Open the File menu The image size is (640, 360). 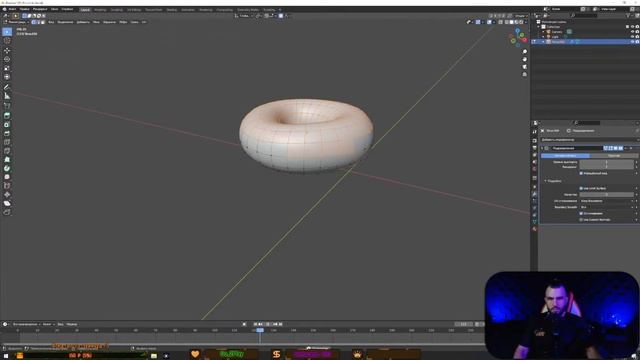pos(12,9)
